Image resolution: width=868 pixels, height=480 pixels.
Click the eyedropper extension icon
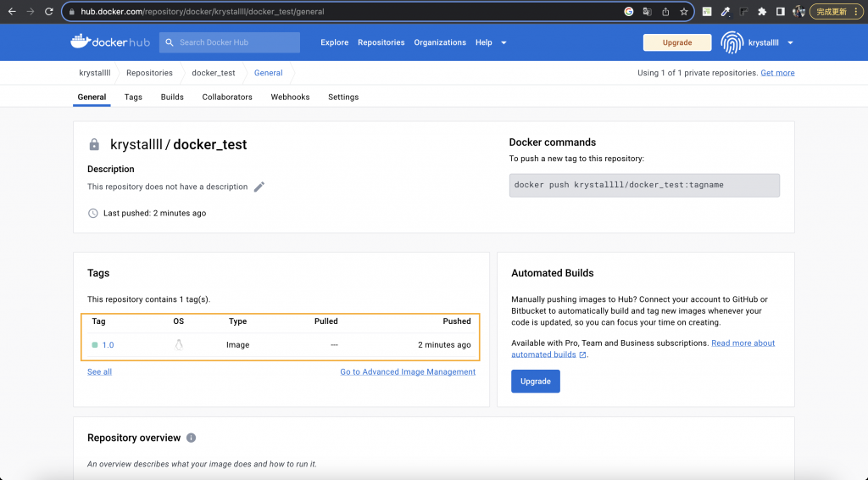(726, 12)
